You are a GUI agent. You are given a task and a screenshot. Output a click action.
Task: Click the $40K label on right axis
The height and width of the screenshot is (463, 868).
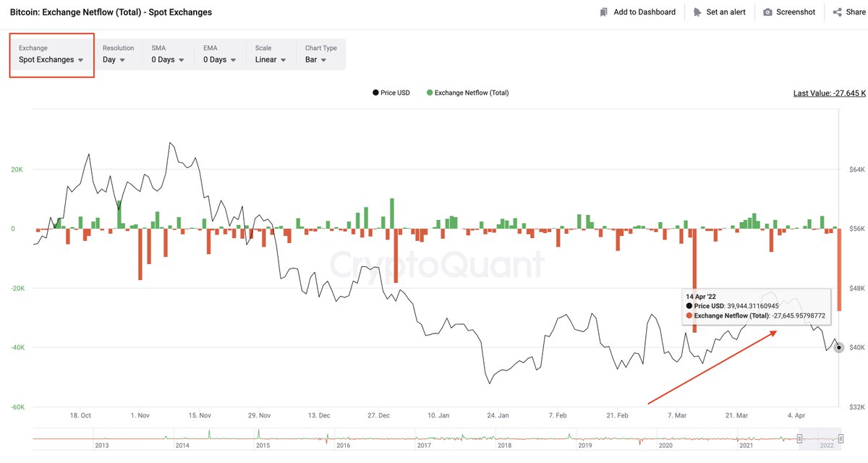[856, 348]
